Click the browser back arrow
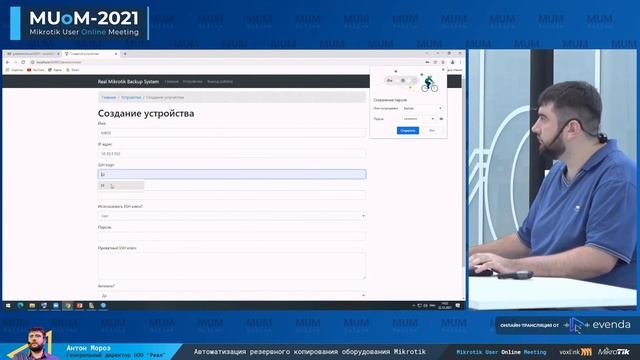The height and width of the screenshot is (360, 640). click(8, 62)
